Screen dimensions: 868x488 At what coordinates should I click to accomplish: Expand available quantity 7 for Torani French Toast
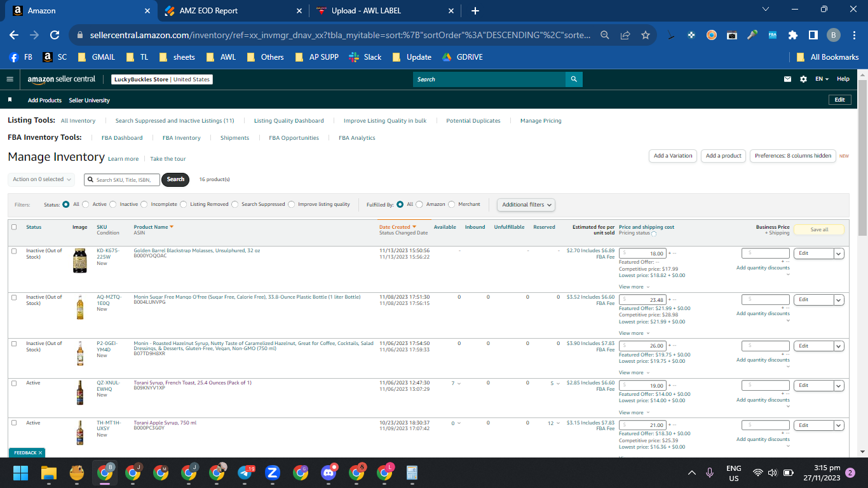pyautogui.click(x=456, y=383)
